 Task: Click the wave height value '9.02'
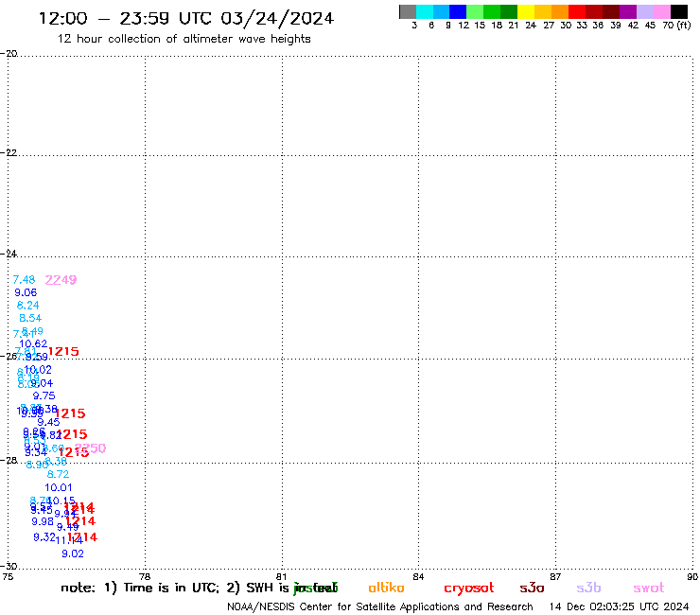pyautogui.click(x=72, y=554)
